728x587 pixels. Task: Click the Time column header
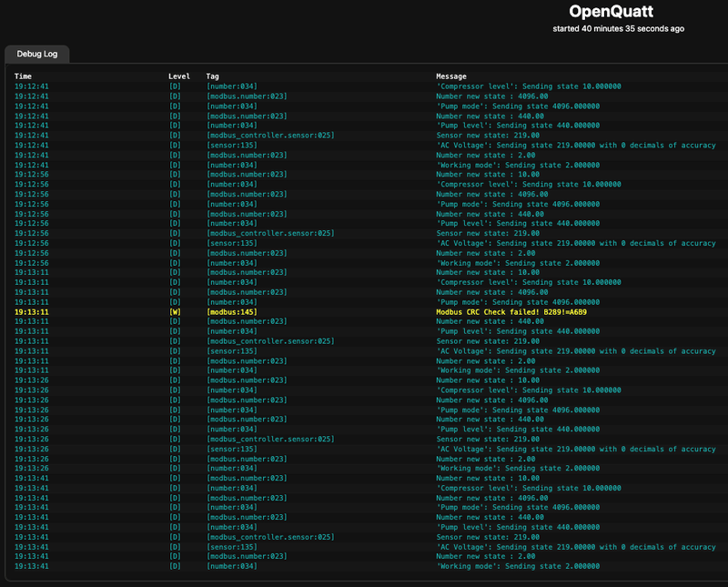click(24, 76)
